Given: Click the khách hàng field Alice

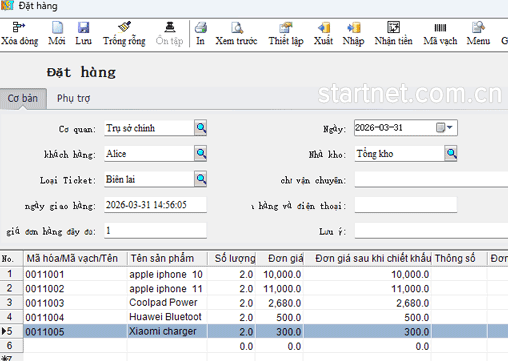Looking at the screenshot, I should tap(149, 154).
